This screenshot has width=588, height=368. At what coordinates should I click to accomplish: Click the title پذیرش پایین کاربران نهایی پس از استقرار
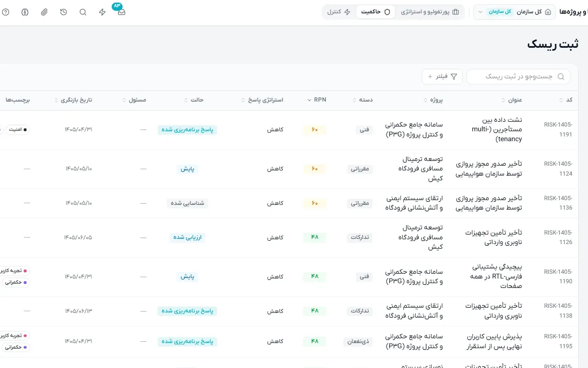pyautogui.click(x=495, y=341)
